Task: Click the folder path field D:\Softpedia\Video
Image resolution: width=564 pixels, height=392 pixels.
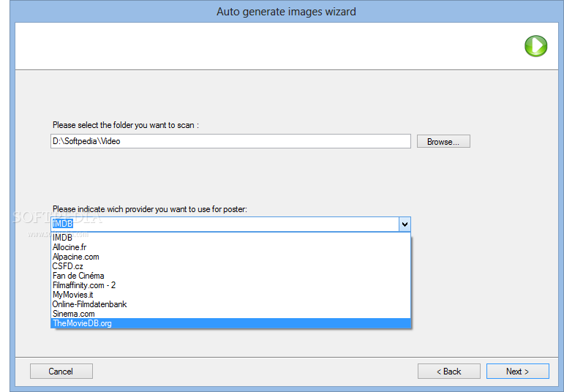Action: [230, 141]
